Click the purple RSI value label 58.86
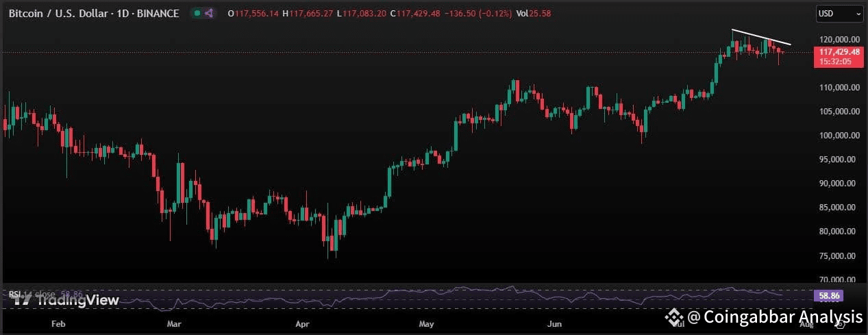The height and width of the screenshot is (335, 868). [829, 296]
